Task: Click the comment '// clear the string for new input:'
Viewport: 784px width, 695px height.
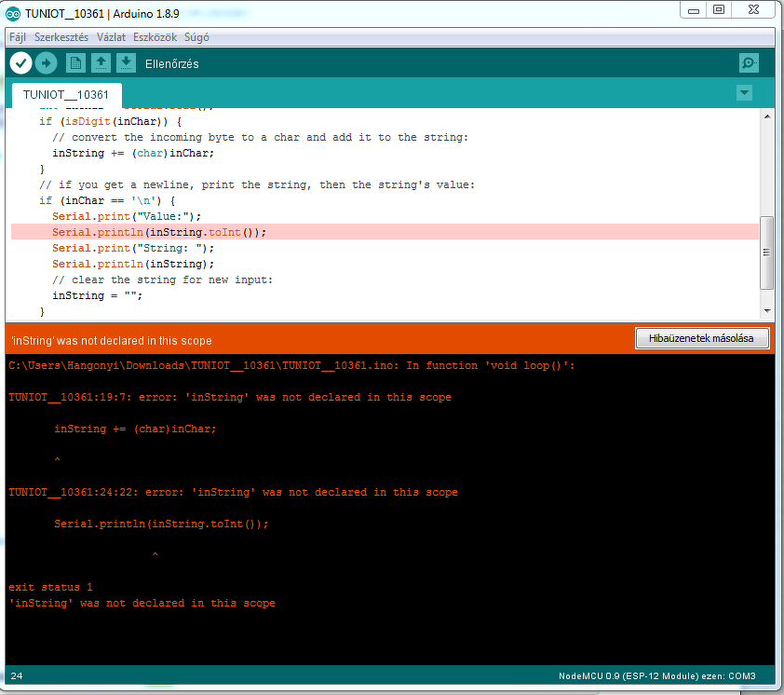Action: 163,279
